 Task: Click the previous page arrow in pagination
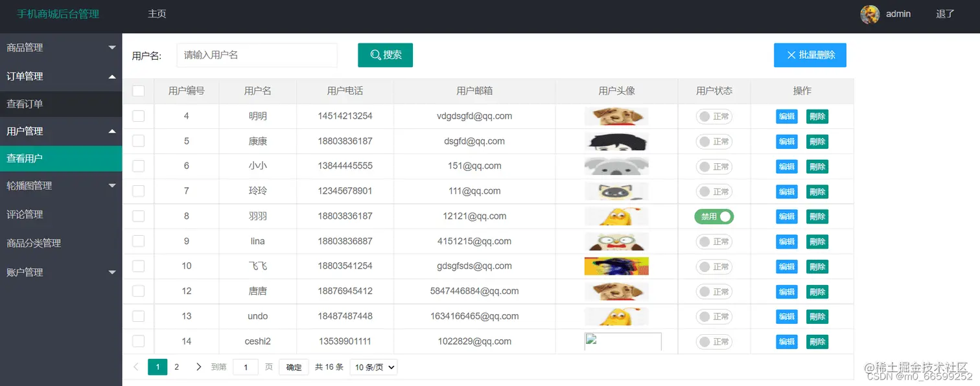pyautogui.click(x=136, y=367)
